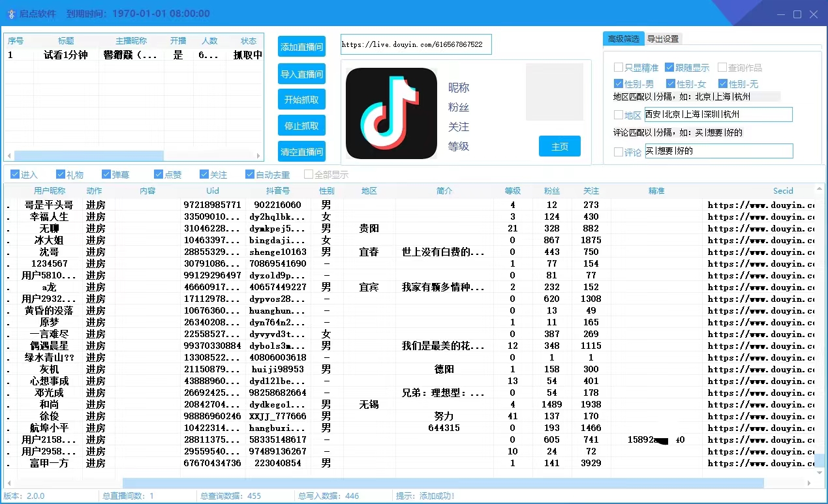Open the streamer's 主页 page

tap(559, 147)
